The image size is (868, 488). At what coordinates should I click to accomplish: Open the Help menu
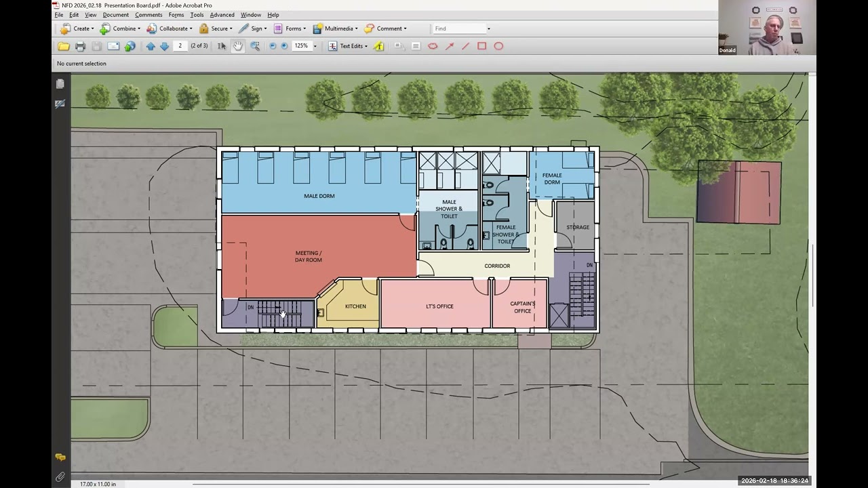click(273, 15)
